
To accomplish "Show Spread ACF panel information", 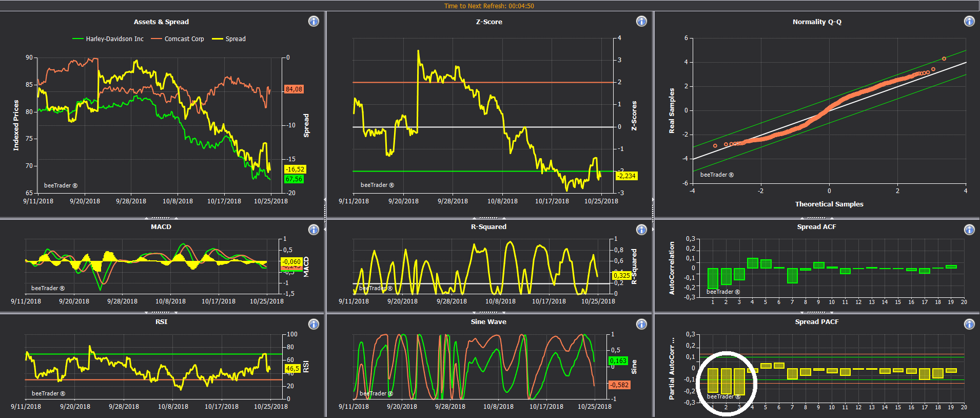I will [x=969, y=230].
